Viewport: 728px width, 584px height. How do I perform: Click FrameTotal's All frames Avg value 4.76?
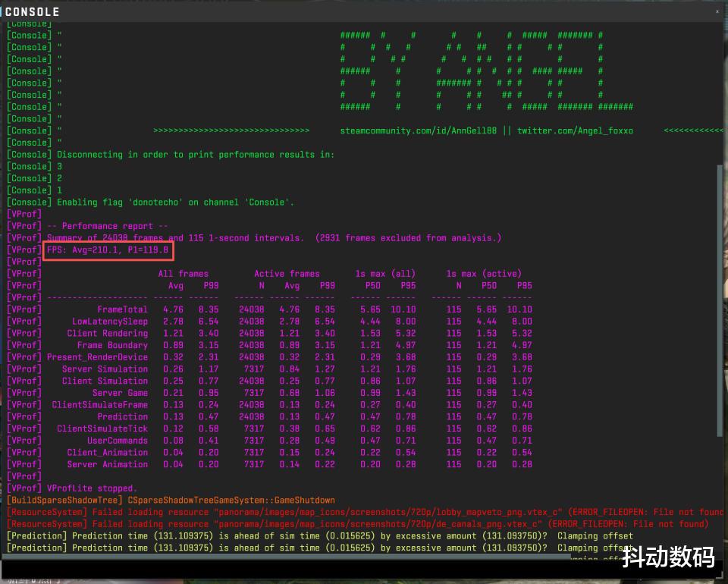click(173, 309)
